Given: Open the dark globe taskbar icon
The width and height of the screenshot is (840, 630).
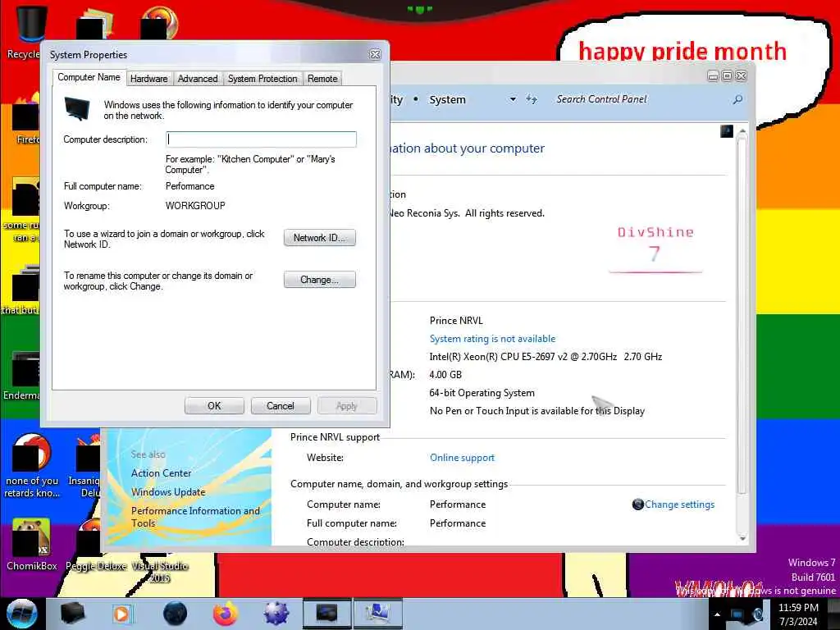Looking at the screenshot, I should [176, 614].
